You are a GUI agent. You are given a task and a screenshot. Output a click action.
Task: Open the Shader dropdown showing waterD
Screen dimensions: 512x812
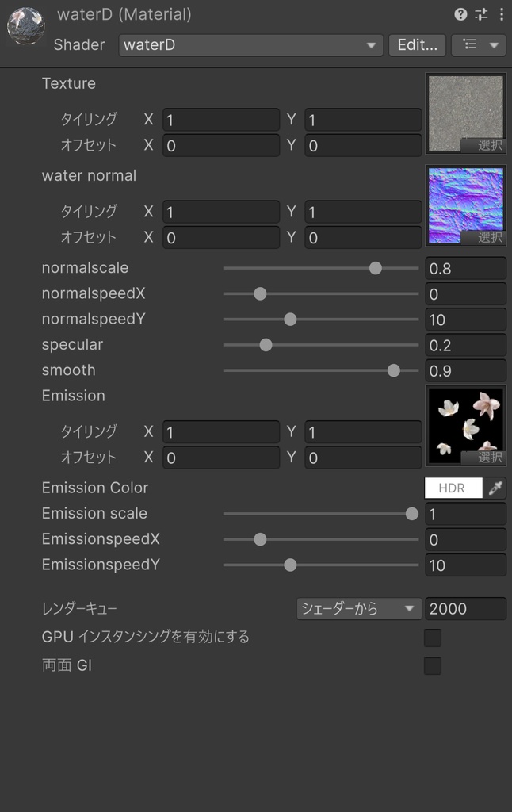[250, 45]
